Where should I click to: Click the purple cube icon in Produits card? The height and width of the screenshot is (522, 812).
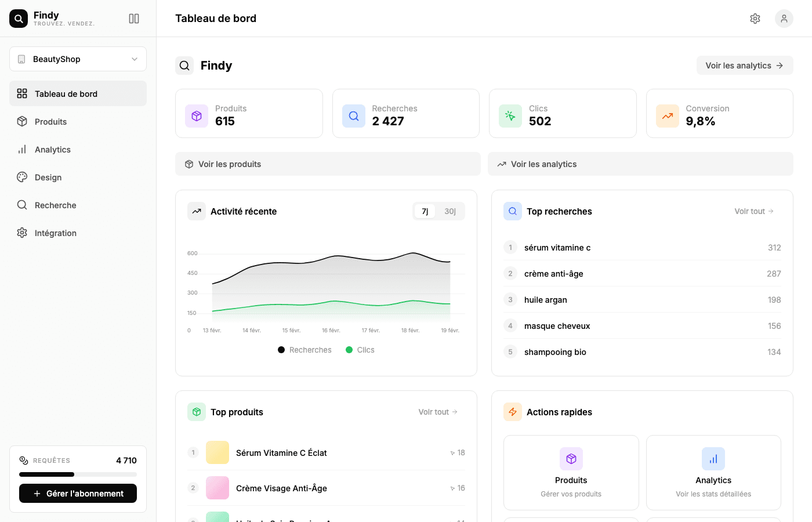pyautogui.click(x=571, y=459)
